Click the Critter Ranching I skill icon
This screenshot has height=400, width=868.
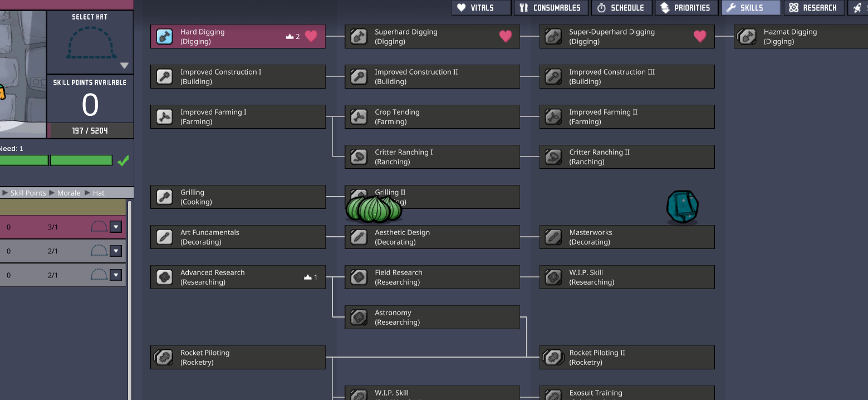click(359, 157)
